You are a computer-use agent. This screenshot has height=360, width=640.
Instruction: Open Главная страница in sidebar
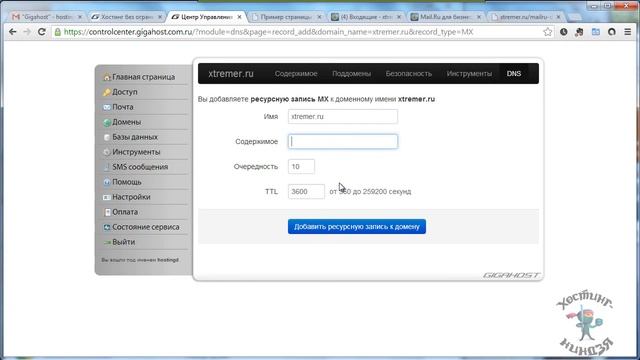[x=144, y=77]
